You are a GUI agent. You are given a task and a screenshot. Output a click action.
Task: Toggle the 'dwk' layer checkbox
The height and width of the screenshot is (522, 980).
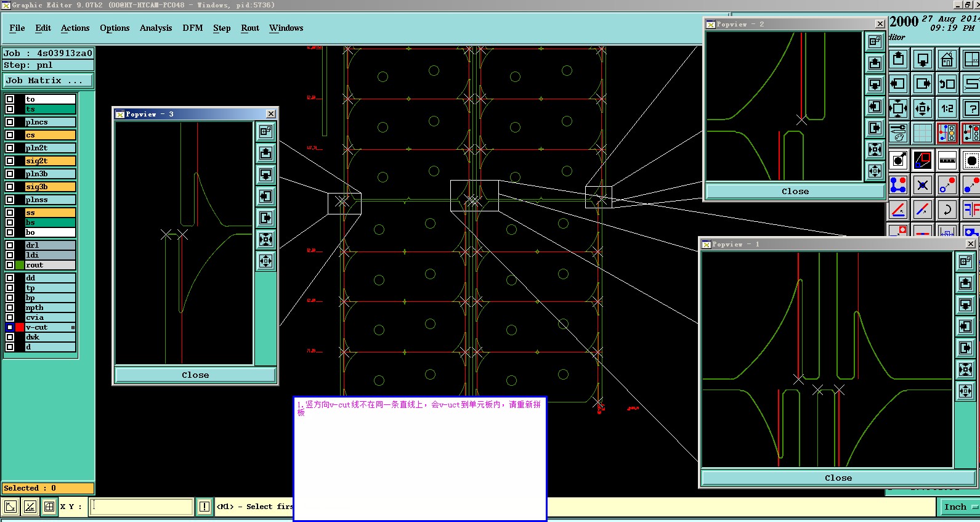click(10, 337)
